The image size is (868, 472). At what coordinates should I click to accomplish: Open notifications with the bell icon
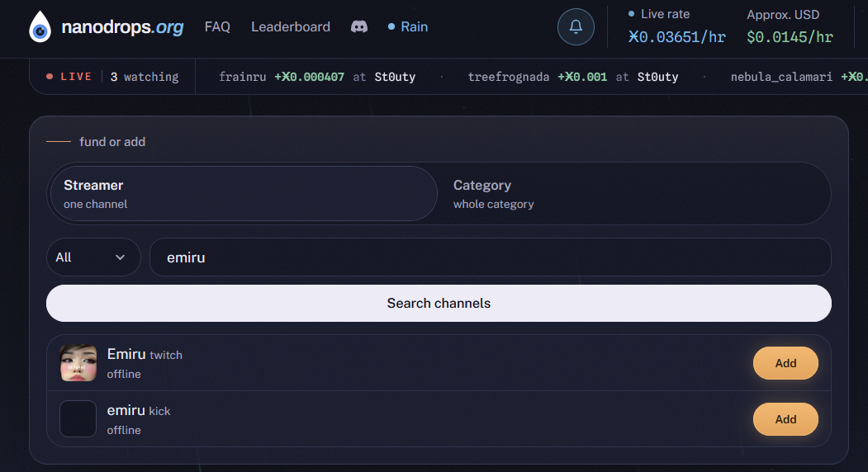click(576, 26)
